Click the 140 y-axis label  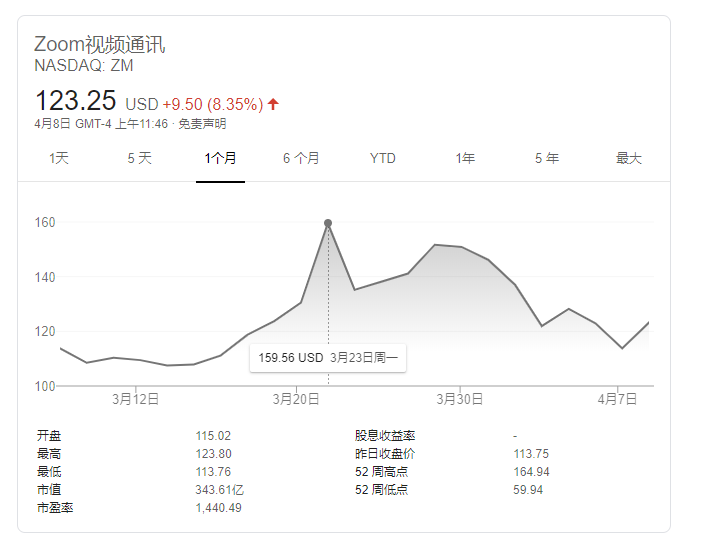coord(45,277)
